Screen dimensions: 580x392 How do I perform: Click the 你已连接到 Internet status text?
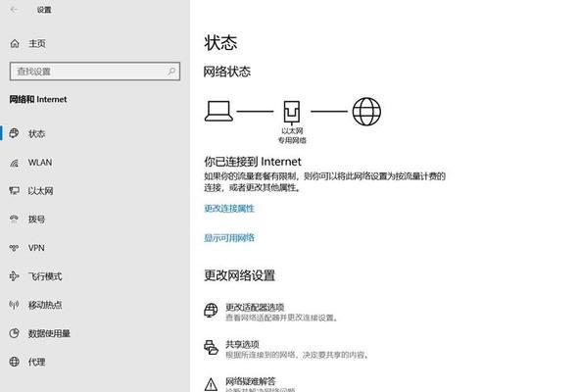click(x=253, y=162)
